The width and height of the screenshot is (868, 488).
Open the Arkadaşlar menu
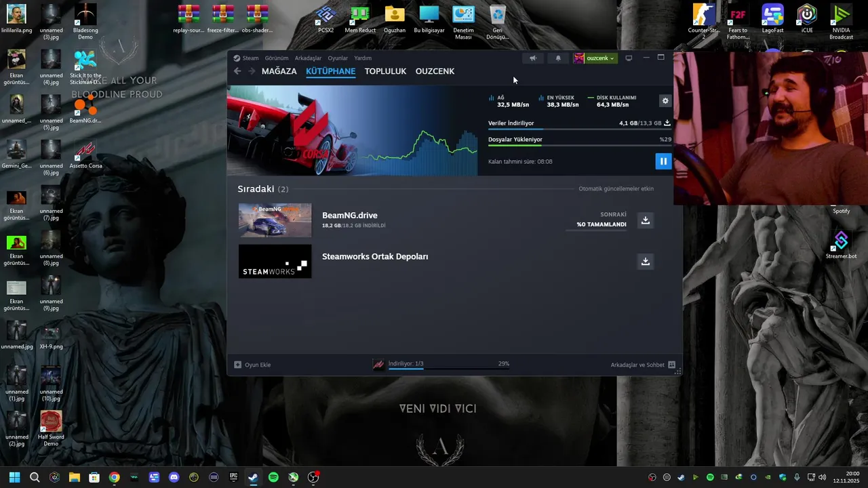click(308, 58)
